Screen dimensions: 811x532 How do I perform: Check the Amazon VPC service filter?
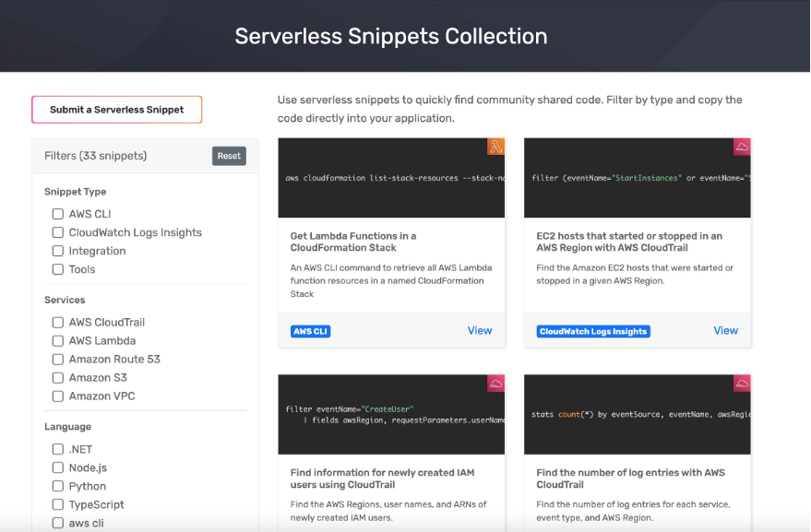(58, 396)
